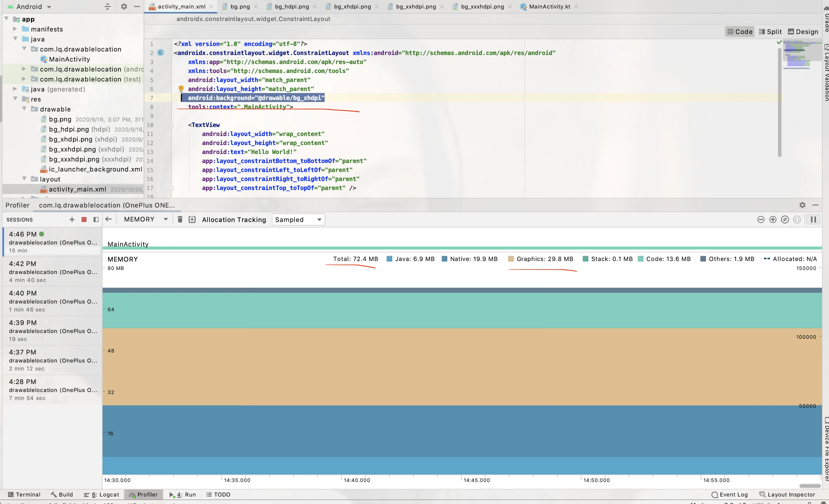Image resolution: width=829 pixels, height=504 pixels.
Task: Dump the Java heap
Action: 192,219
